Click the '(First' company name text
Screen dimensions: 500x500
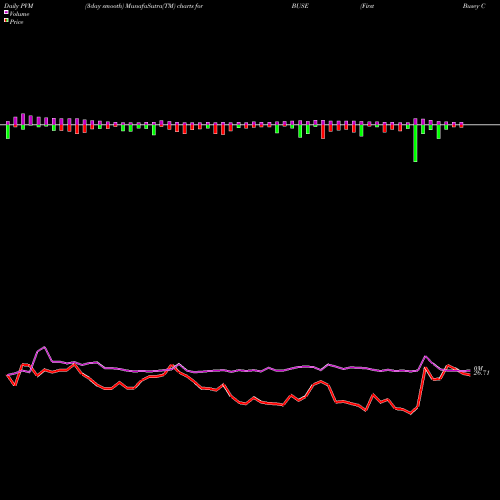(367, 6)
